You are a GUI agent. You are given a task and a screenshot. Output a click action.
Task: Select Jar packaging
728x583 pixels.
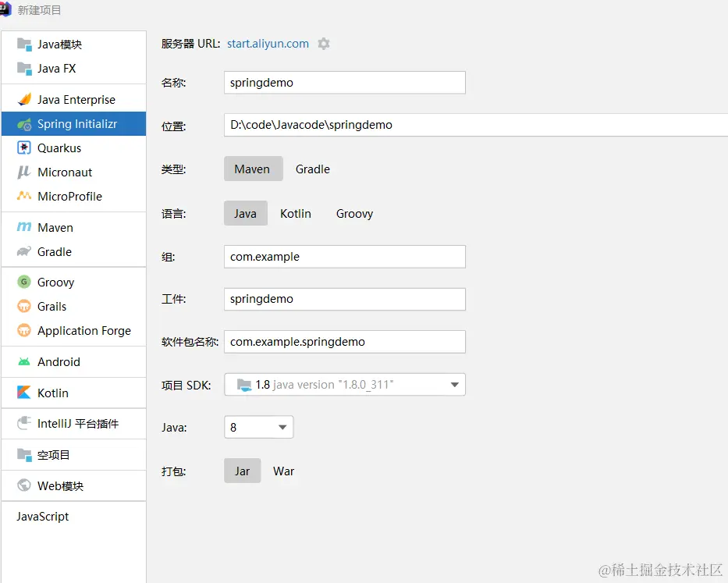(x=243, y=471)
